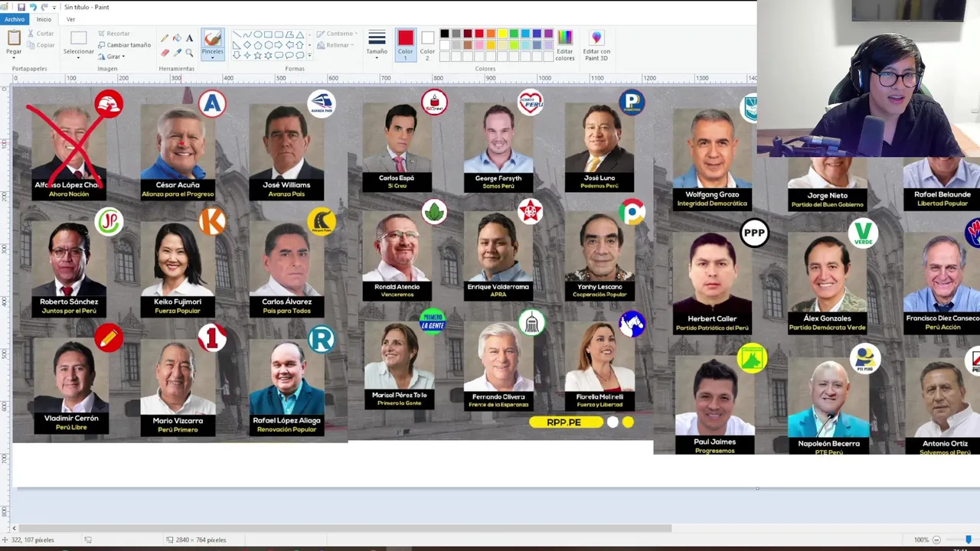Click the Pegar clipboard icon
Image resolution: width=980 pixels, height=551 pixels.
pyautogui.click(x=14, y=37)
